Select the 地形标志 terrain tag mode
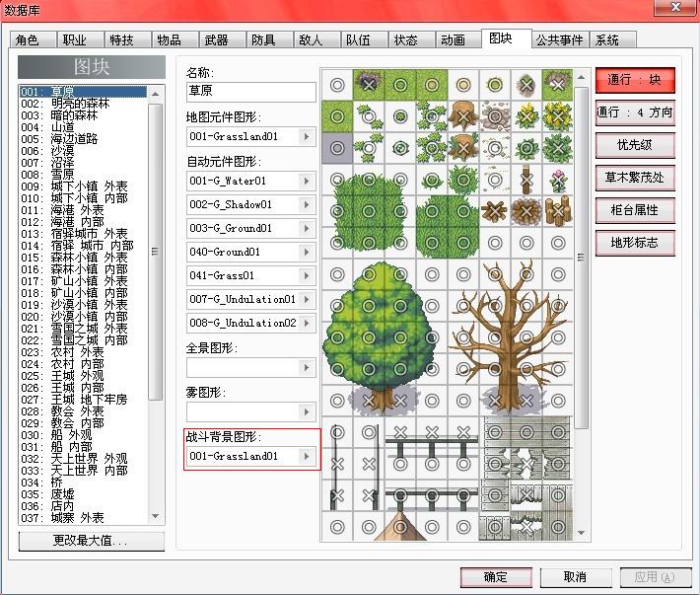Image resolution: width=700 pixels, height=595 pixels. coord(635,243)
